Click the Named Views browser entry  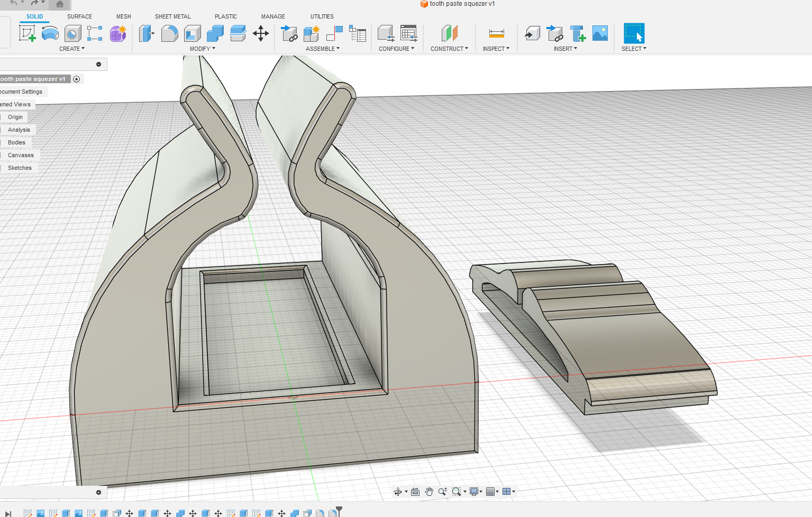coord(15,104)
